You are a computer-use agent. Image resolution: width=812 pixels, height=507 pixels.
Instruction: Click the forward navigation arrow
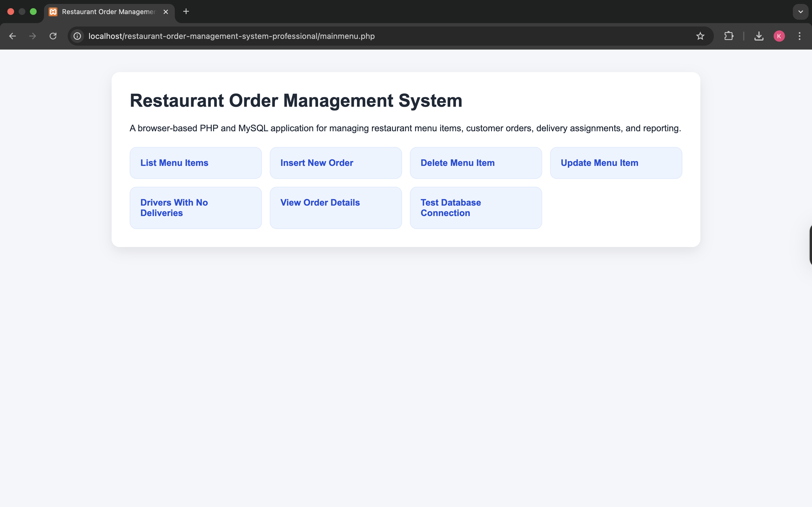[32, 36]
